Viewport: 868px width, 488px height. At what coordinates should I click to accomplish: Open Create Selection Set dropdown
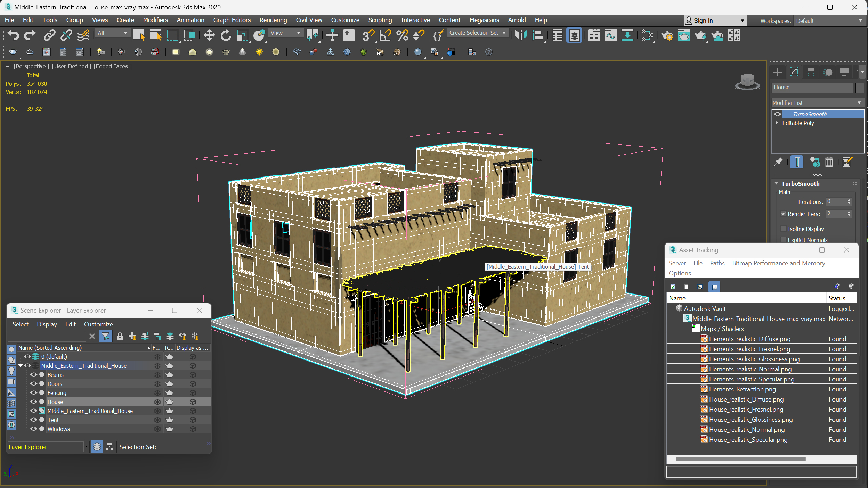click(478, 33)
